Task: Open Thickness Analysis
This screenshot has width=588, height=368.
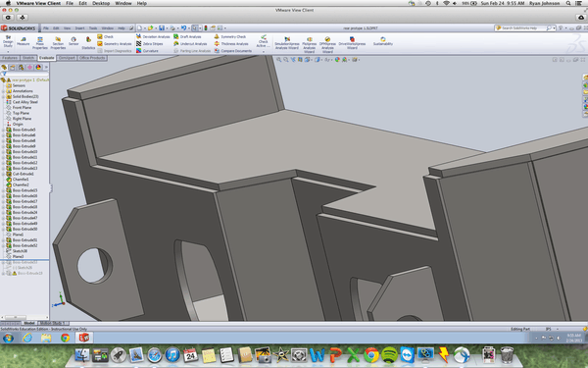Action: tap(231, 44)
